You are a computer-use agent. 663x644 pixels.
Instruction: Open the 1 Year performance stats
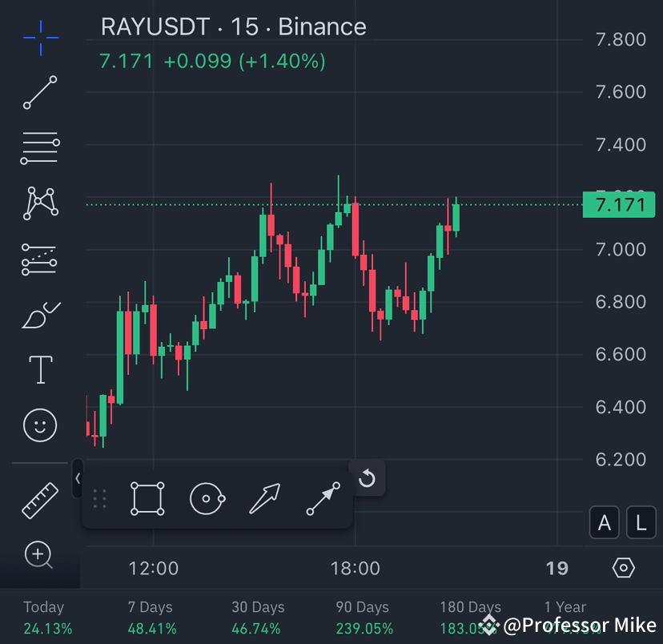[x=565, y=617]
